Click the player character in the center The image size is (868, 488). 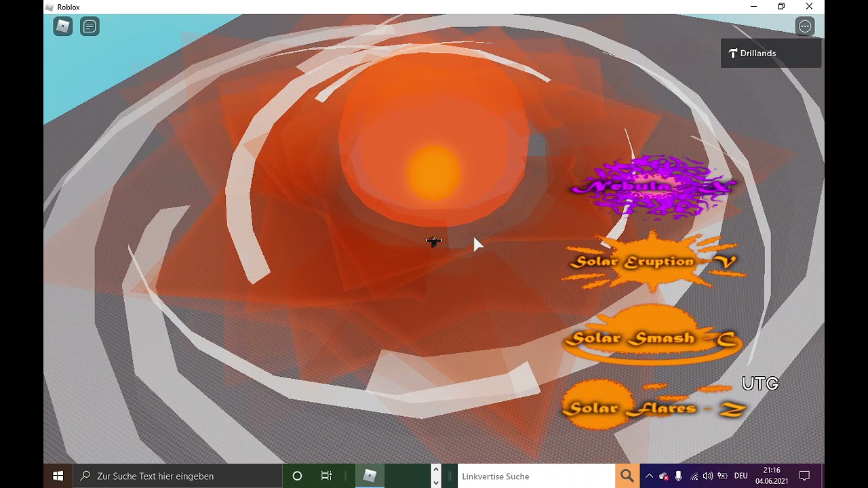tap(434, 241)
